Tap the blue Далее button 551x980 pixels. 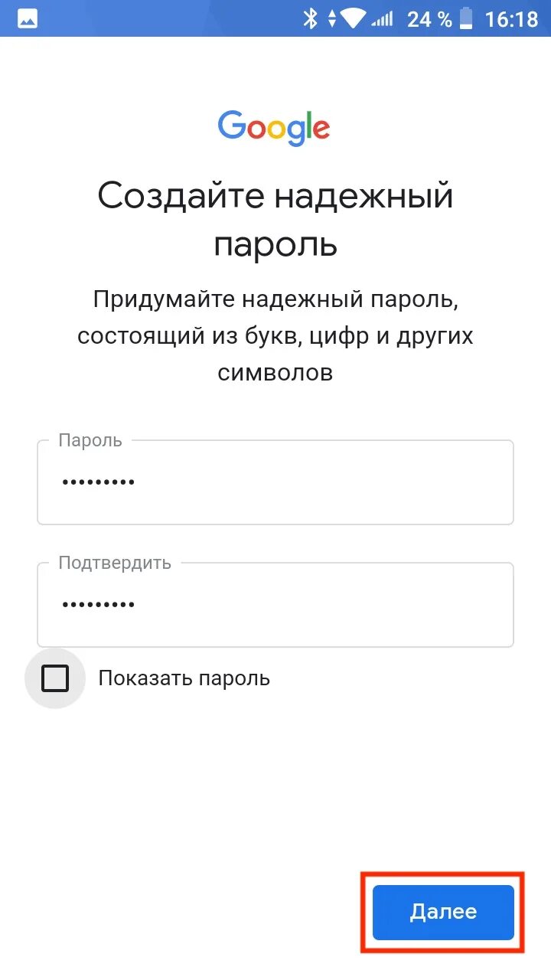[443, 912]
